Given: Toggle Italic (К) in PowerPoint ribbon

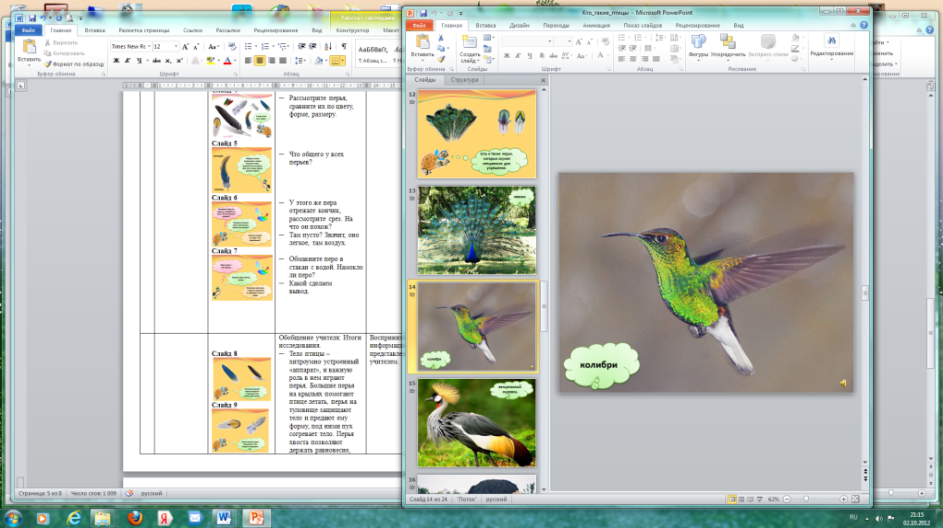Looking at the screenshot, I should (x=518, y=55).
